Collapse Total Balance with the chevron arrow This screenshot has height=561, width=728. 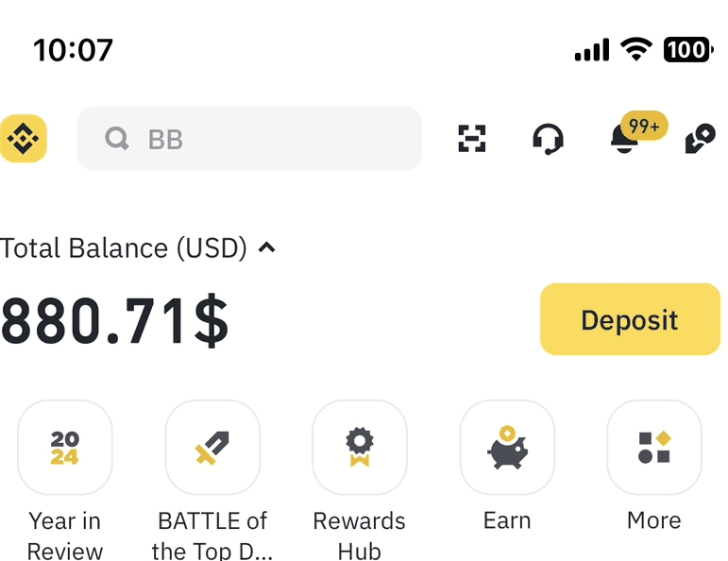pos(267,247)
